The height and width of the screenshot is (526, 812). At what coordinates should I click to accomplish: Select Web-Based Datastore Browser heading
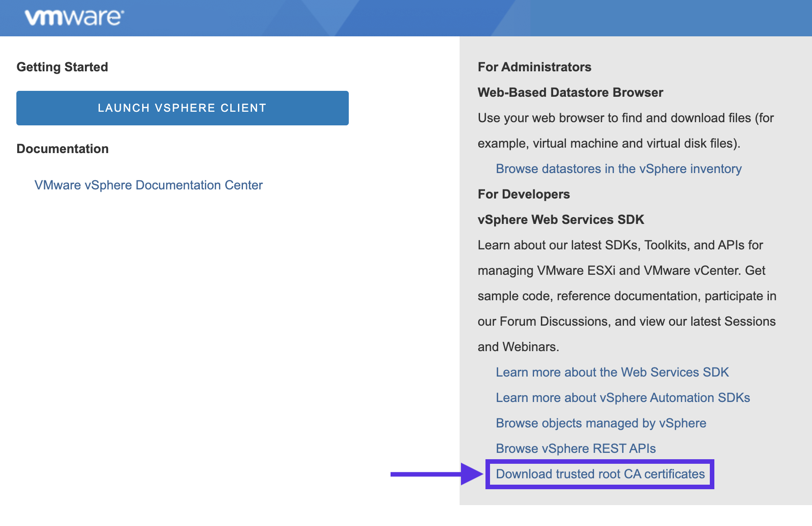(x=570, y=93)
